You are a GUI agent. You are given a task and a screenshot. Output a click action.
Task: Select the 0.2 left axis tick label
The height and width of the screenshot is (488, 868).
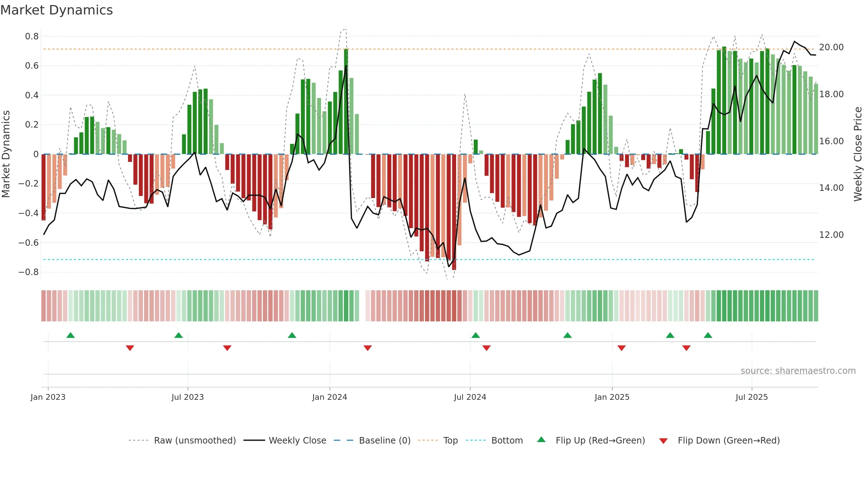coord(32,125)
